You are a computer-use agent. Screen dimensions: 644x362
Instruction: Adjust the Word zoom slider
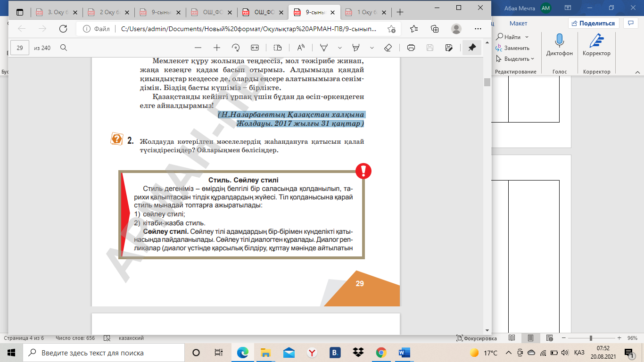tap(591, 338)
